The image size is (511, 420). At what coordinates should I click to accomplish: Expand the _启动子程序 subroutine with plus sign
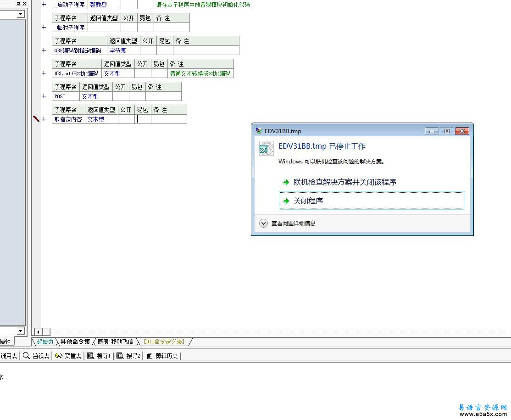coord(44,5)
